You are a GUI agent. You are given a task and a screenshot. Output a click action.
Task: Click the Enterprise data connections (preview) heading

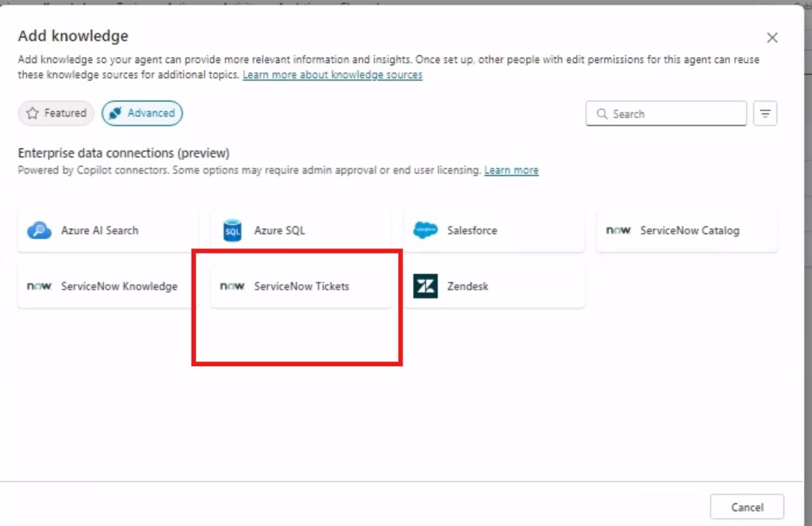pos(124,153)
